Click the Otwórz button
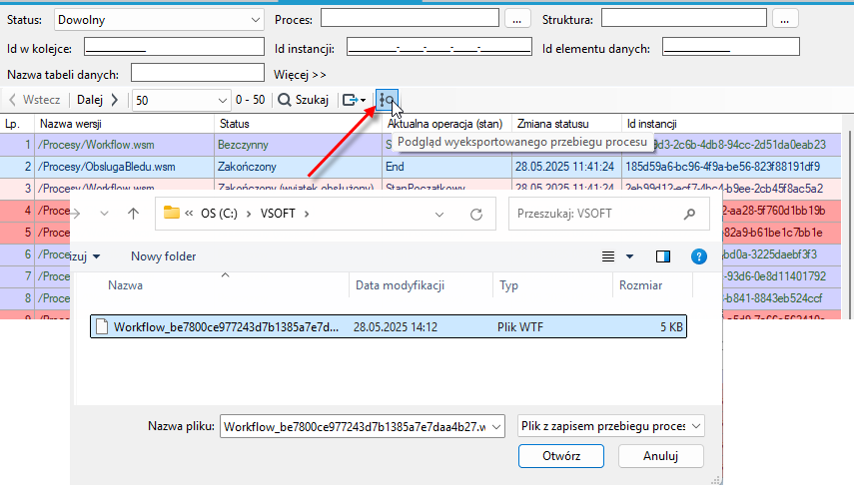The height and width of the screenshot is (504, 854). click(x=561, y=456)
